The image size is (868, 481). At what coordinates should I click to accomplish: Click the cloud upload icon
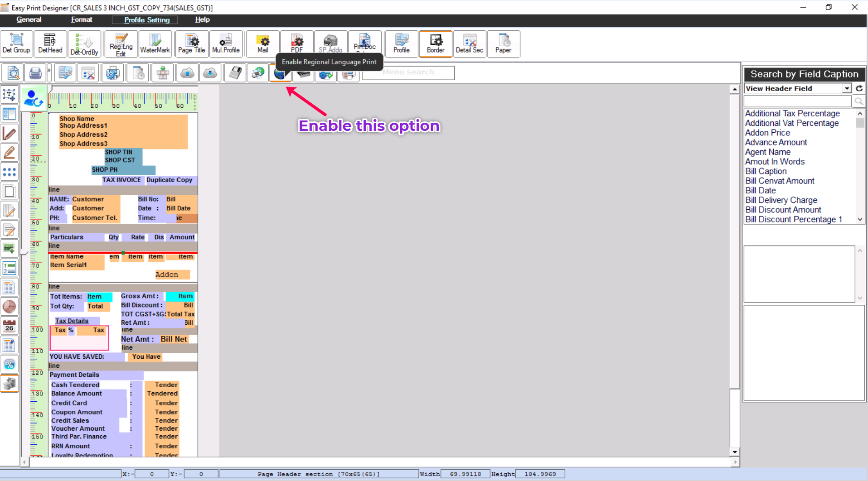click(187, 73)
